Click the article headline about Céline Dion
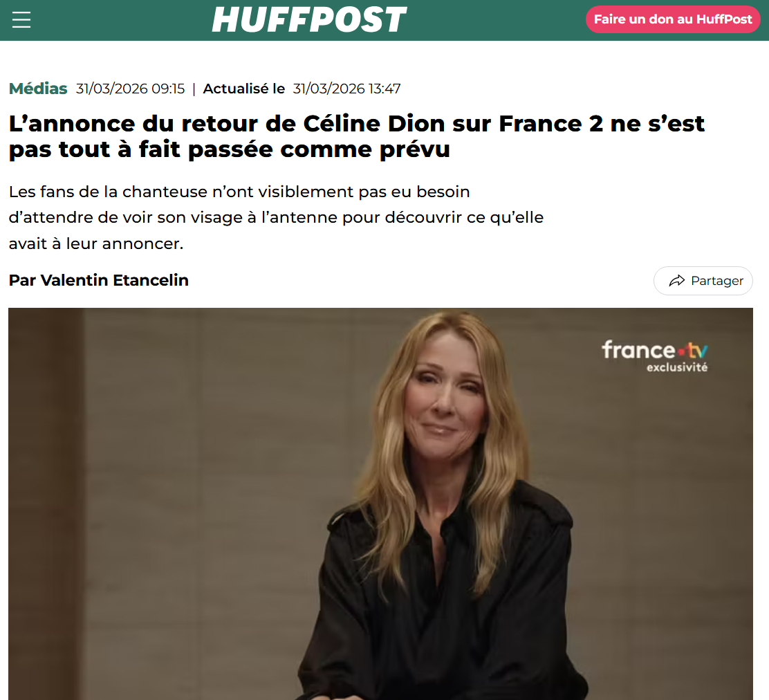This screenshot has height=700, width=769. [x=357, y=136]
